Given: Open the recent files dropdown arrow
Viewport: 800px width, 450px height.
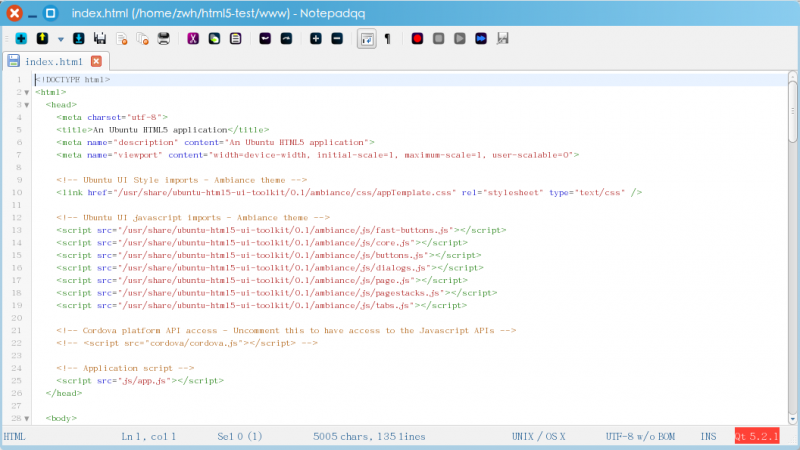Looking at the screenshot, I should click(x=60, y=39).
